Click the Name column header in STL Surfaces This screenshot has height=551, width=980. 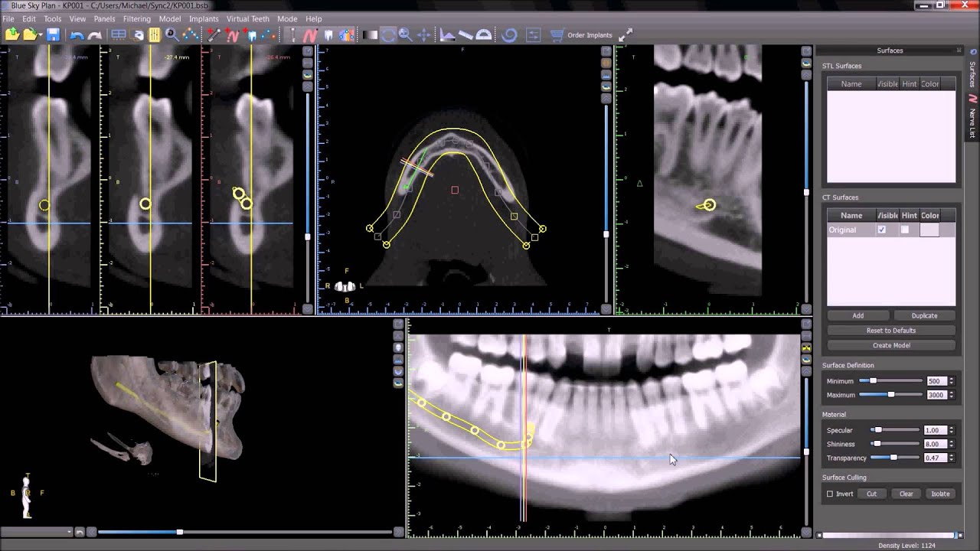pos(851,84)
